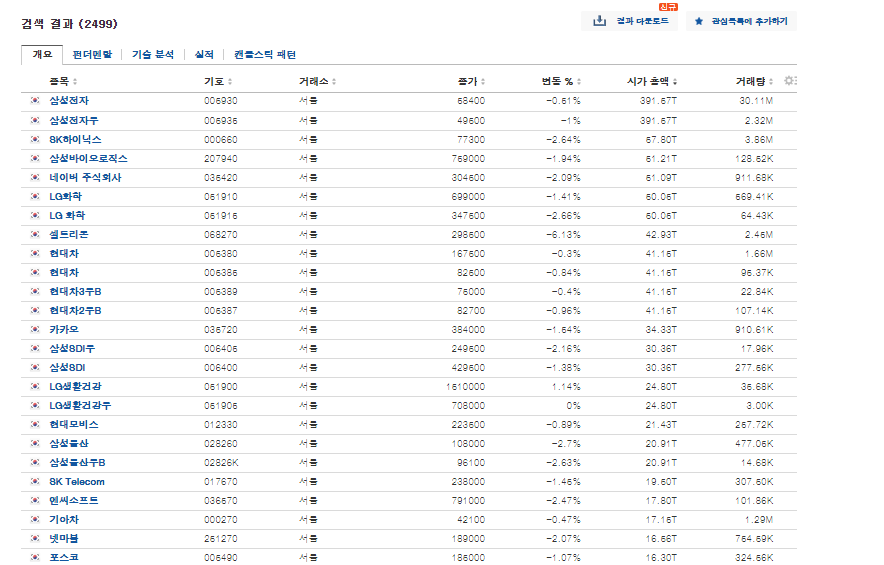Open the LG 화학 link with code 051915
Viewport: 884px width, 565px height.
tap(67, 215)
